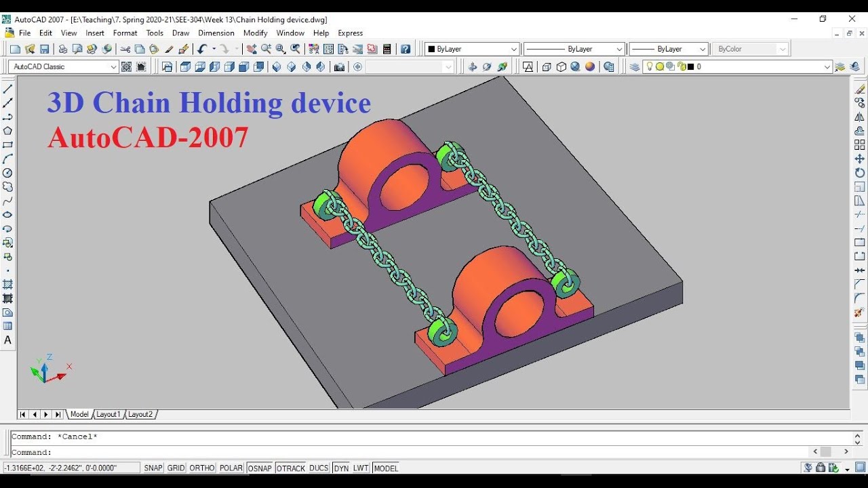868x488 pixels.
Task: Open the Modify menu
Action: click(x=256, y=33)
